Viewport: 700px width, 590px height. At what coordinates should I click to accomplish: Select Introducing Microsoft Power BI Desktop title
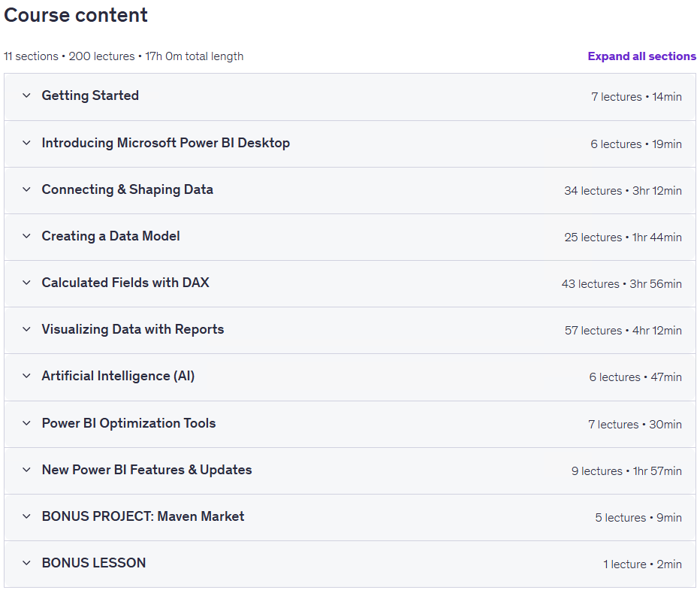click(x=166, y=143)
